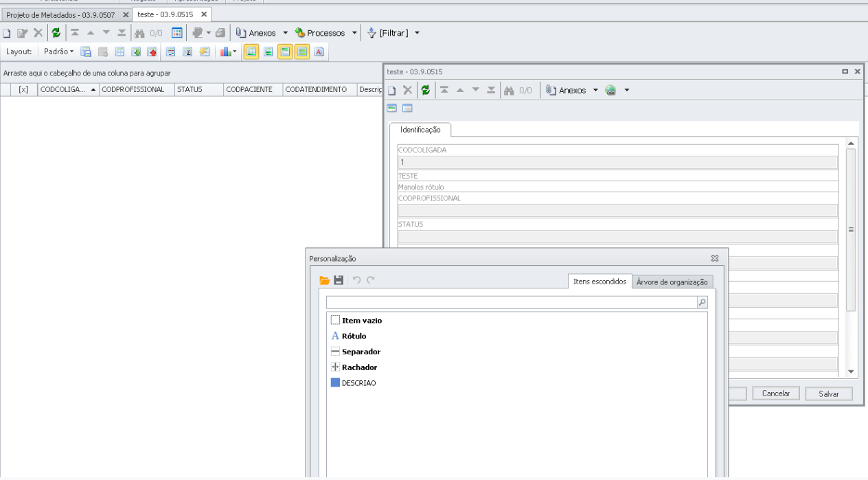Click the floppy disk save icon in Personalização
This screenshot has height=480, width=868.
pyautogui.click(x=338, y=280)
